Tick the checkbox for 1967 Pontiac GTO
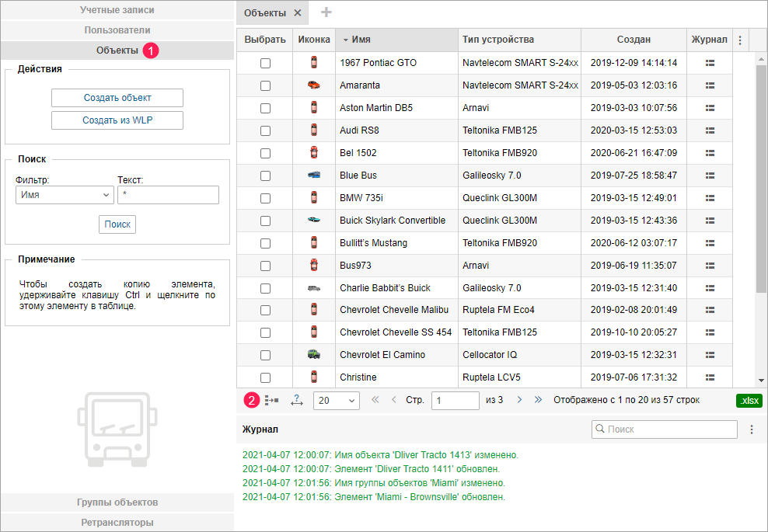 pos(265,63)
